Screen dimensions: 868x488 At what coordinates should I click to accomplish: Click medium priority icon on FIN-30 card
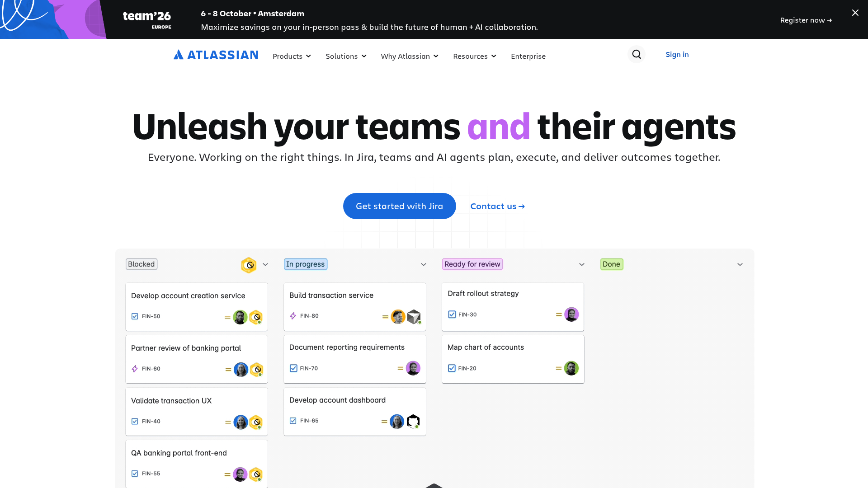click(x=559, y=314)
